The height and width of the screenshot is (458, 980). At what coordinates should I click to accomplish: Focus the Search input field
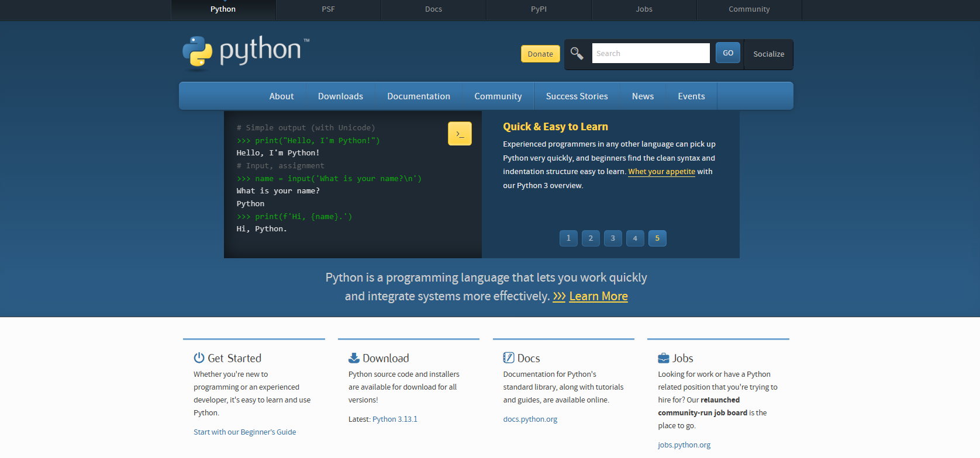tap(651, 53)
